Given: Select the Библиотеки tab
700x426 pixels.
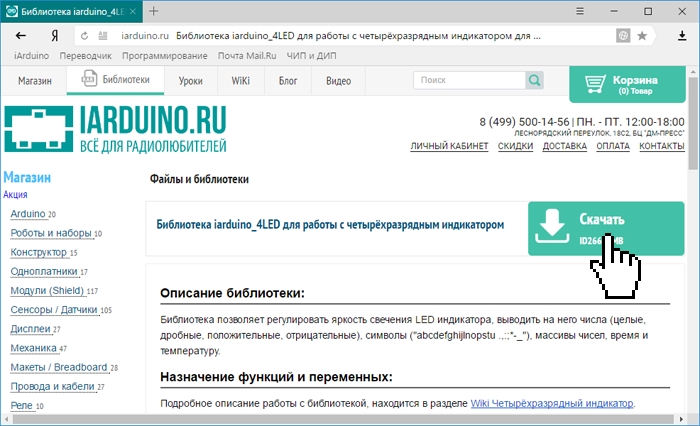Looking at the screenshot, I should 116,80.
